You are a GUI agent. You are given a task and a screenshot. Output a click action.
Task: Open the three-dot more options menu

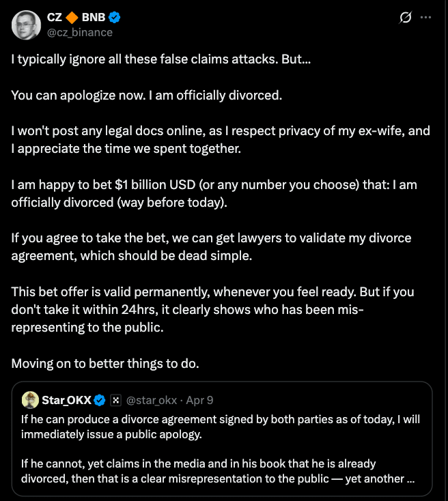pos(425,17)
